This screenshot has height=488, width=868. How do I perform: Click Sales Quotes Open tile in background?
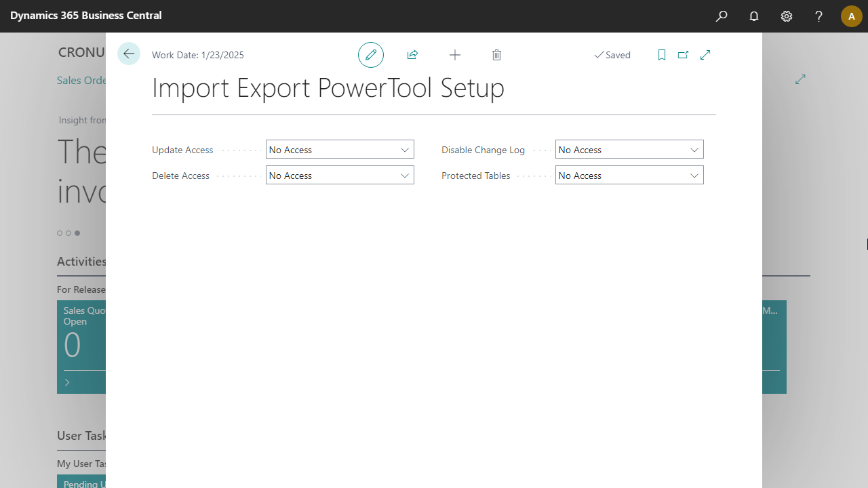81,347
